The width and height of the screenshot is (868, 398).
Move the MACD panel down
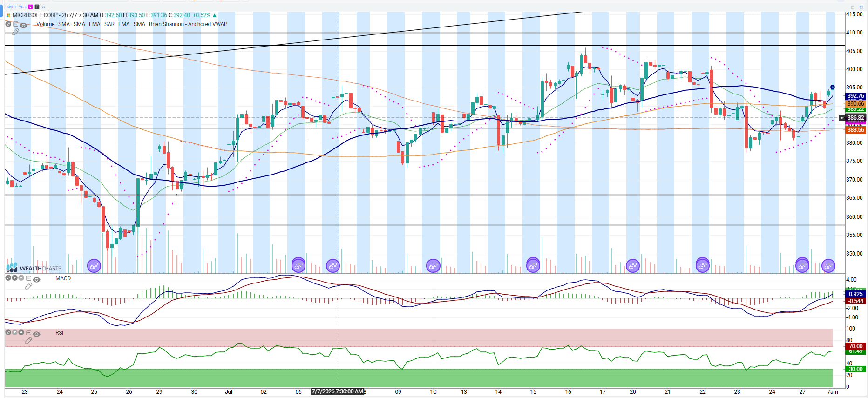coord(14,278)
